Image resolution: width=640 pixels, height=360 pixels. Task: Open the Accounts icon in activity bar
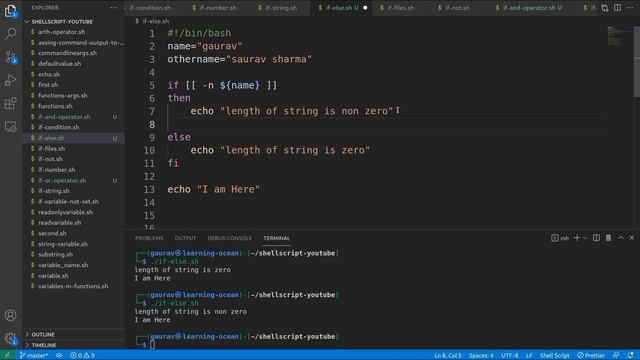coord(11,315)
